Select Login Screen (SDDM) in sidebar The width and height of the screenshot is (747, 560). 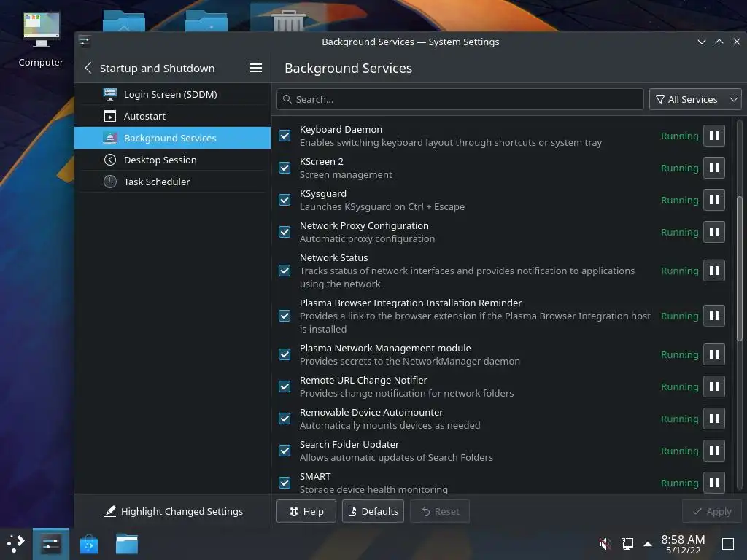(x=172, y=94)
